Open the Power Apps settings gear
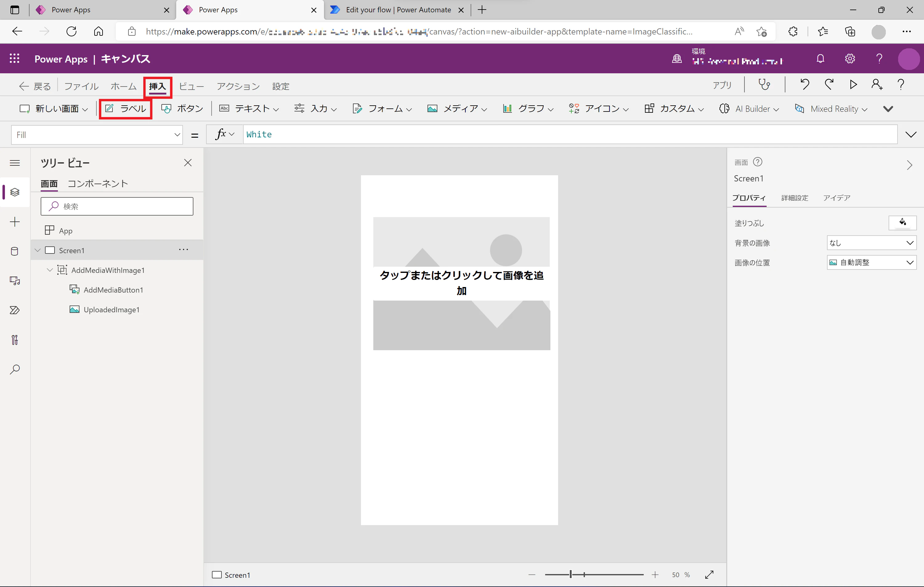The width and height of the screenshot is (924, 587). 850,59
